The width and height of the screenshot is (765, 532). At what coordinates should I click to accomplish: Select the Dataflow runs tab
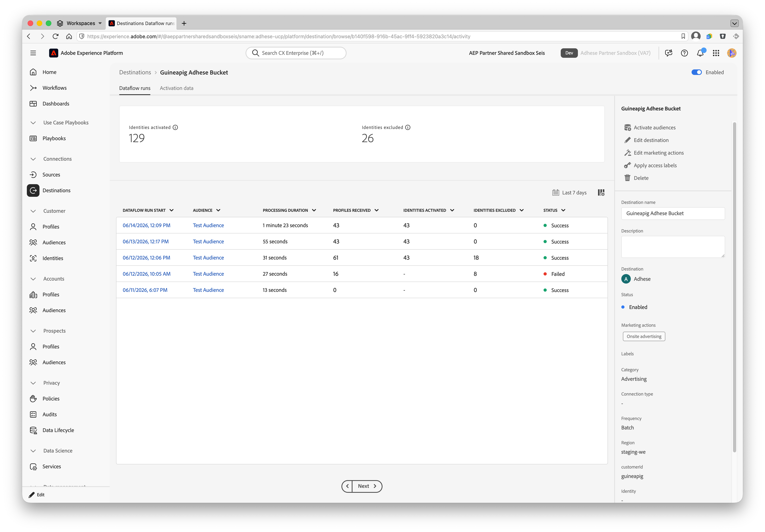(x=135, y=88)
